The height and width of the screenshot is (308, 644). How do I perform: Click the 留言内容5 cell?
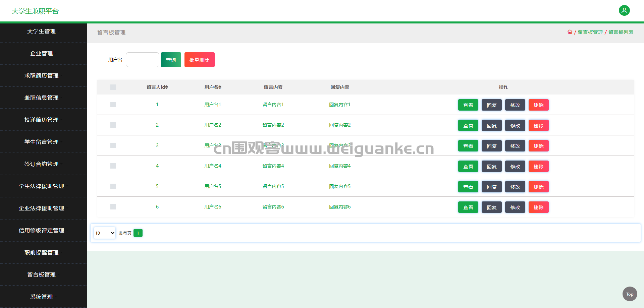point(273,186)
